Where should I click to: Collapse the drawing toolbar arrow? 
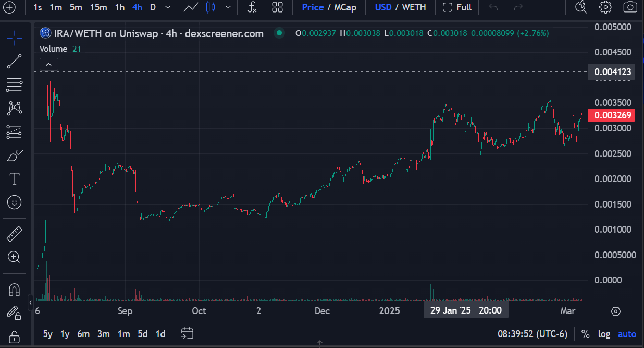point(30,302)
